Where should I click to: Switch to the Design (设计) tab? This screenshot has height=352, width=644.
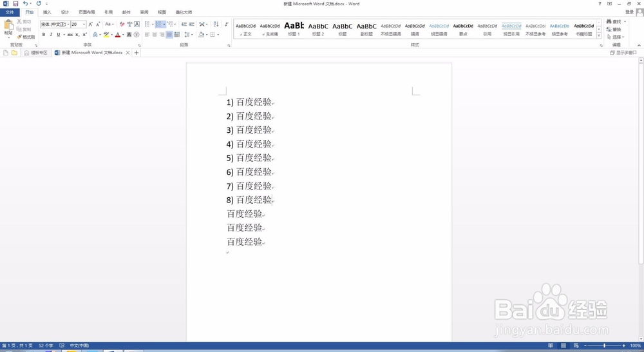tap(65, 12)
